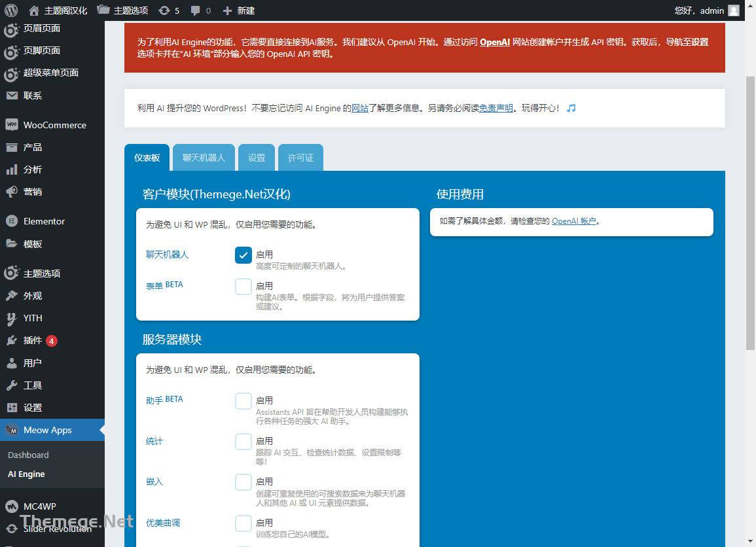Viewport: 756px width, 547px height.
Task: Click the bar chart icon beside 分析
Action: click(x=12, y=169)
